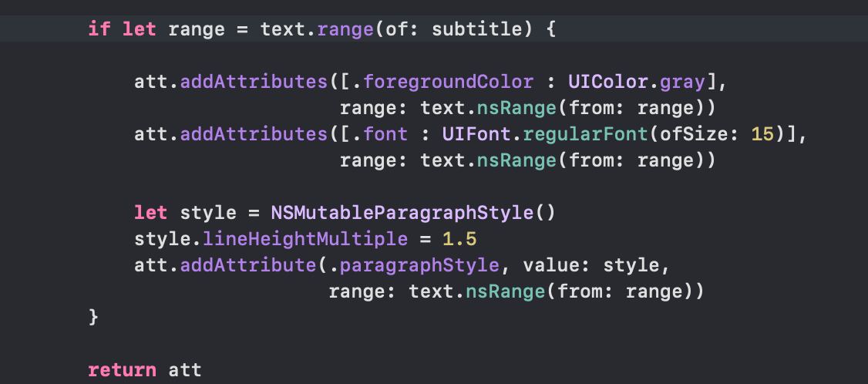Click 'style' in 'value: style'
This screenshot has height=384, width=868.
tap(631, 266)
